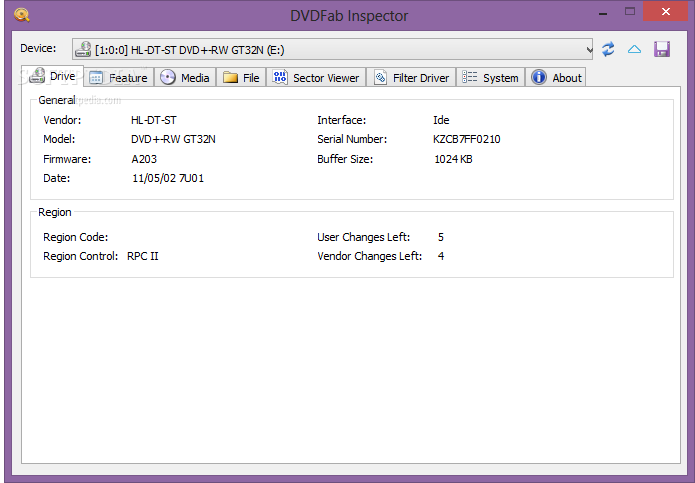This screenshot has height=483, width=695.
Task: Switch to the Feature tab
Action: (118, 78)
